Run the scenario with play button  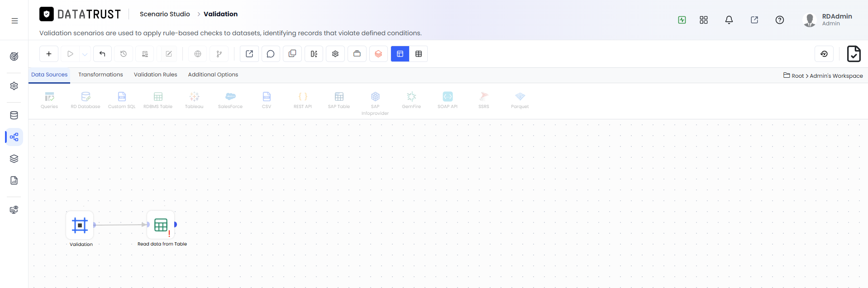(x=70, y=54)
